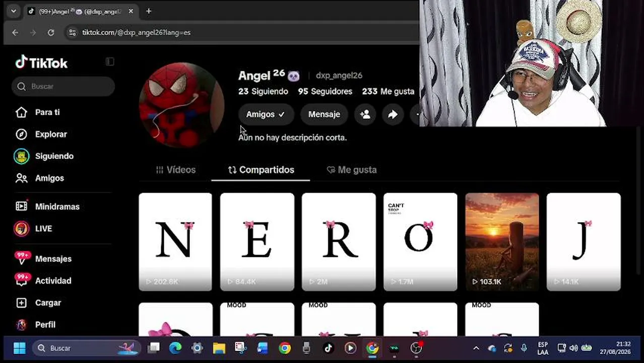The width and height of the screenshot is (644, 363).
Task: Open the letter R video with 2M views
Action: pos(339,242)
